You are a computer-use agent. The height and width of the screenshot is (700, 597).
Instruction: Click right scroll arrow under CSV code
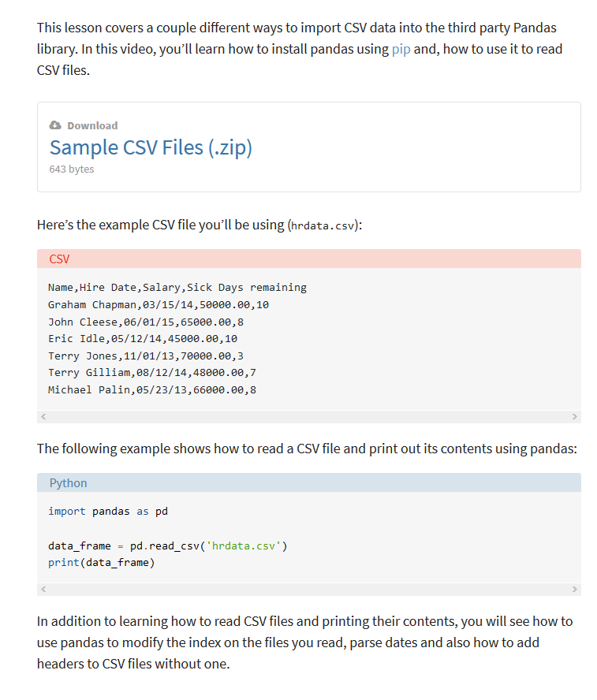(x=574, y=416)
